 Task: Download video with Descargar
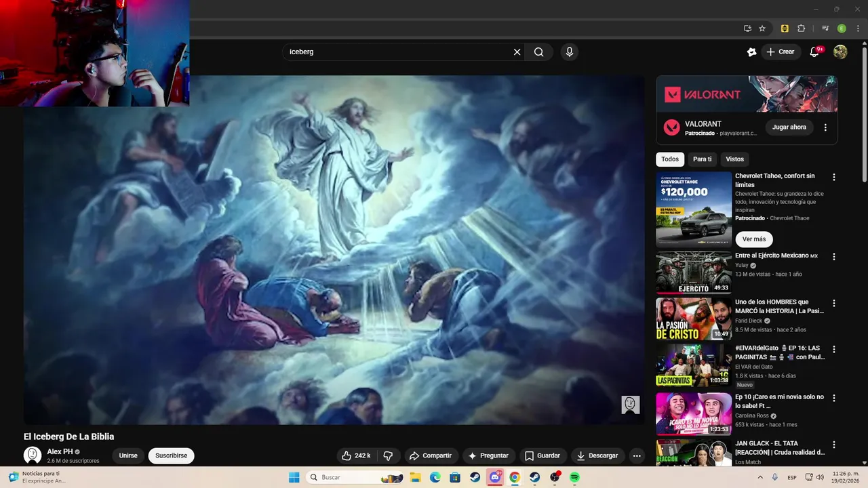(597, 455)
